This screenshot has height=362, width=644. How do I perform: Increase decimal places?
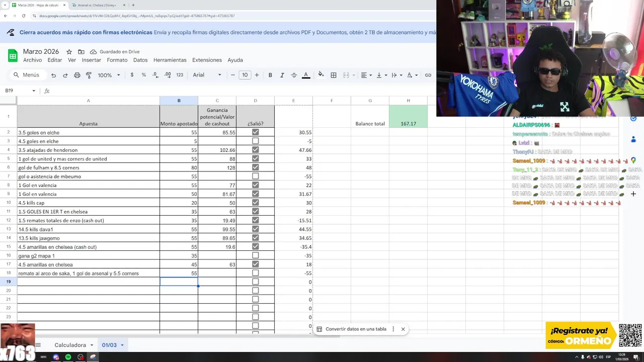(167, 75)
